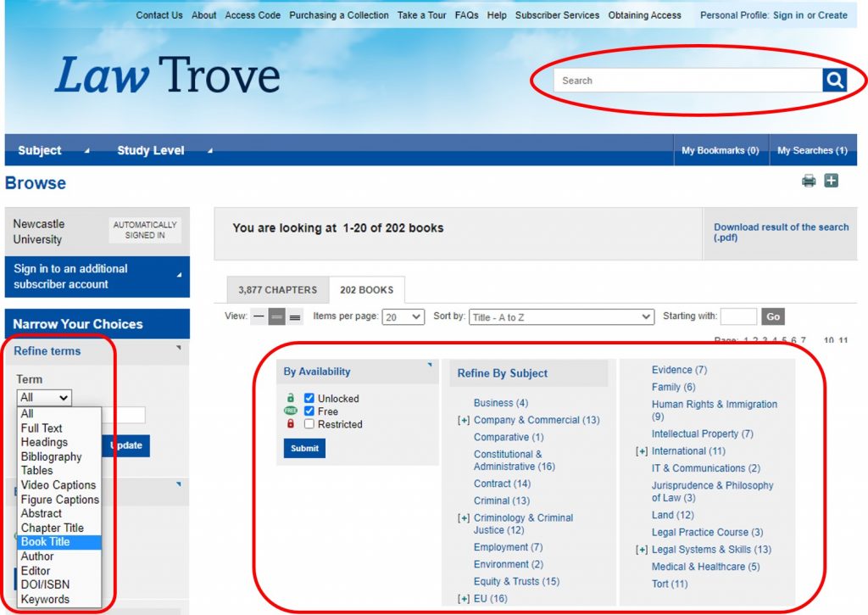
Task: Click the plus icon beside the printer
Action: pos(832,181)
